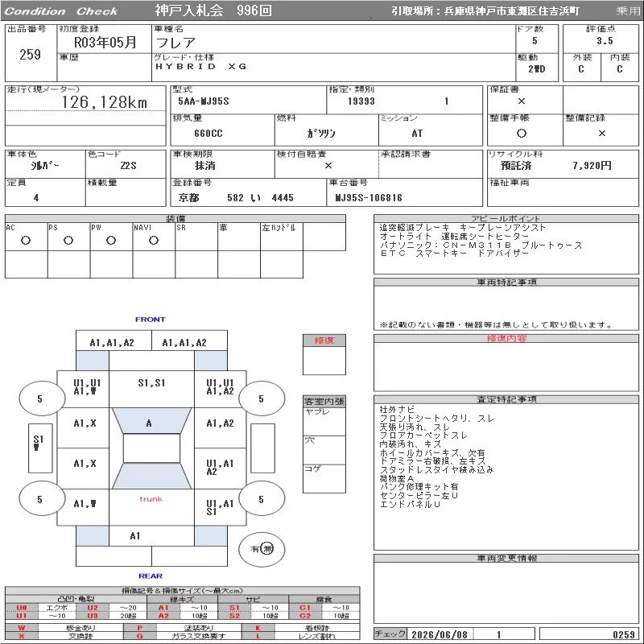
Task: Click the 整備記録 X mark
Action: click(x=601, y=133)
